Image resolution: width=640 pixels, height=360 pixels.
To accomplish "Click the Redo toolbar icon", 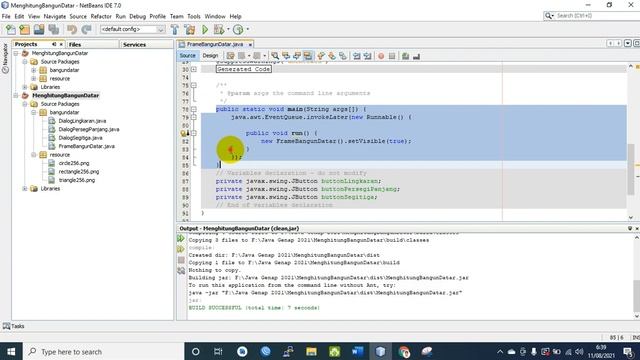I will pyautogui.click(x=86, y=29).
